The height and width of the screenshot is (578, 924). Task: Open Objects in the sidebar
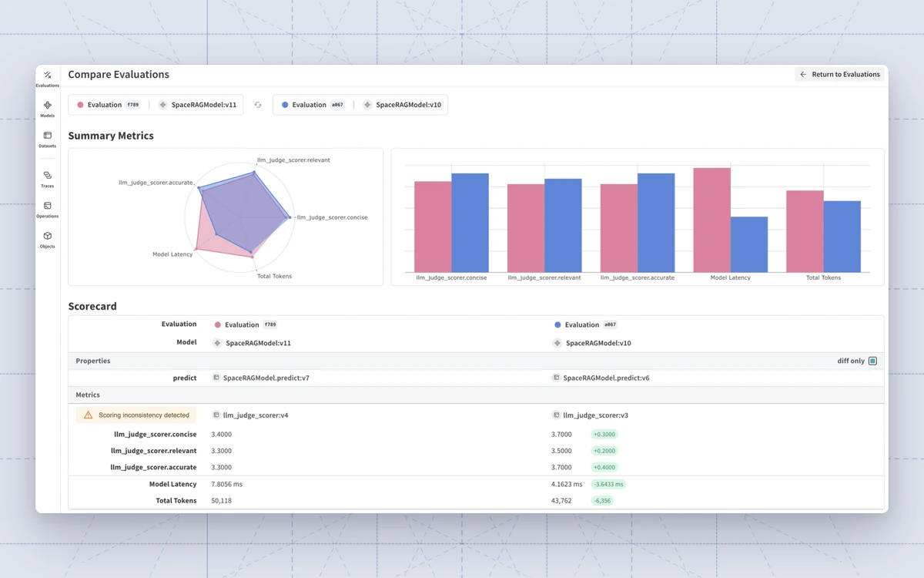(47, 240)
